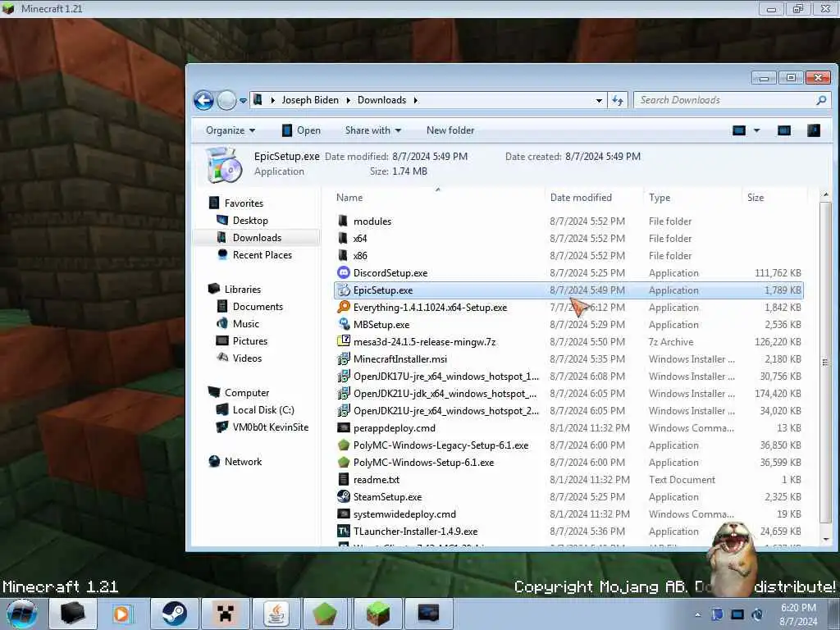Select Recent Places in navigation pane

point(262,256)
